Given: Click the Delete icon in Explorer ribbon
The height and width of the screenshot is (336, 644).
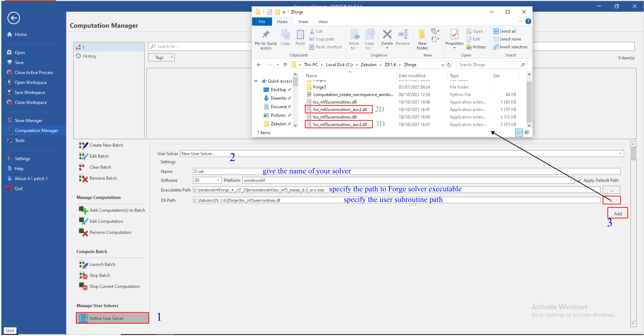Looking at the screenshot, I should click(387, 35).
